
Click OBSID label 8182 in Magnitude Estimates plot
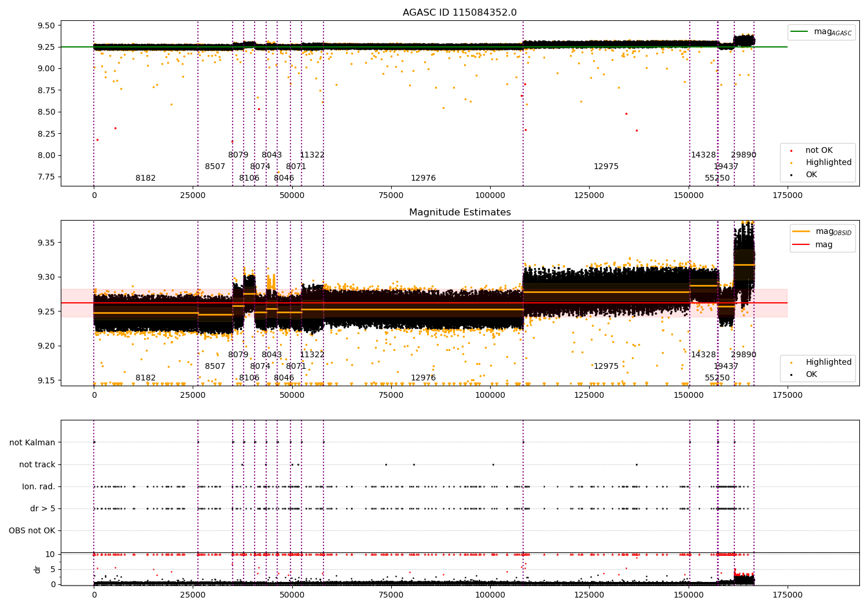click(146, 378)
